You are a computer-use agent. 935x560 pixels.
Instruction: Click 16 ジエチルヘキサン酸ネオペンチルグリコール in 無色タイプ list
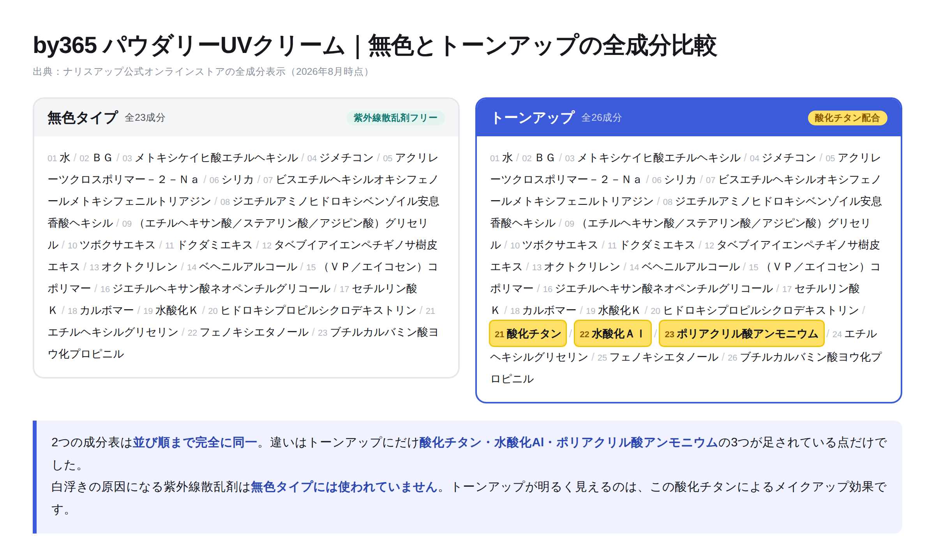(x=215, y=289)
